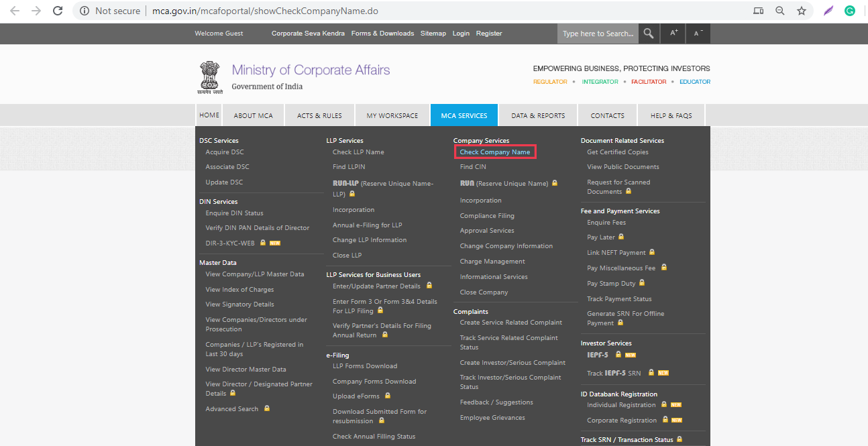Click the search magnifier icon
The width and height of the screenshot is (868, 446).
[648, 34]
